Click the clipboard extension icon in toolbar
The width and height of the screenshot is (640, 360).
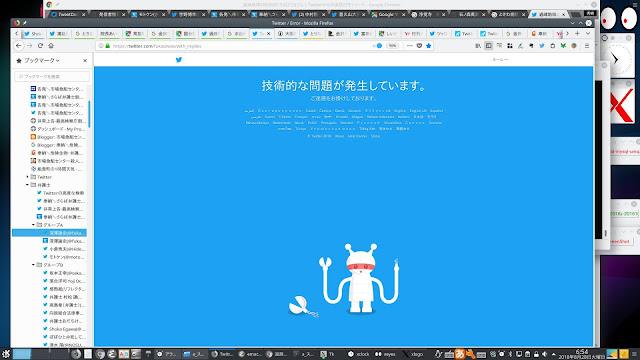coord(553,46)
